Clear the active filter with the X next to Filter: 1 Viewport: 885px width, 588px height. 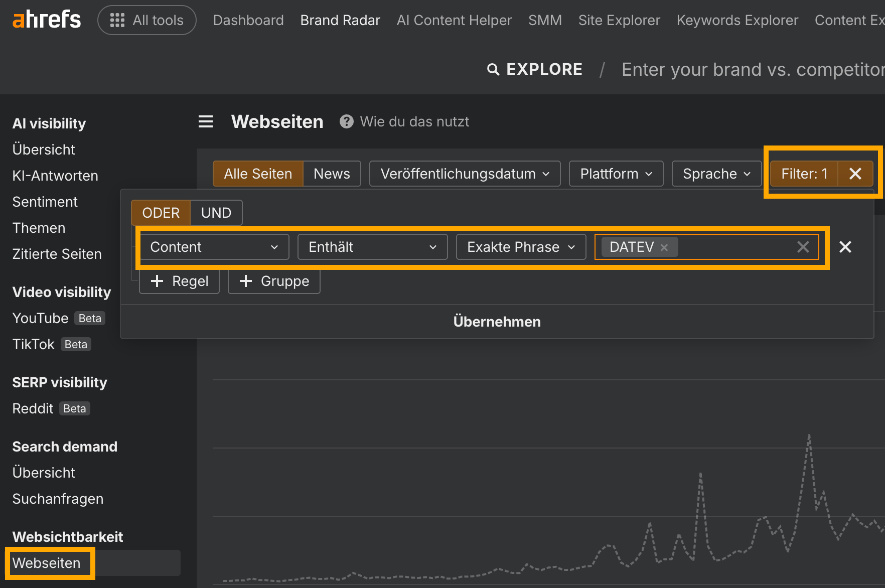coord(855,174)
